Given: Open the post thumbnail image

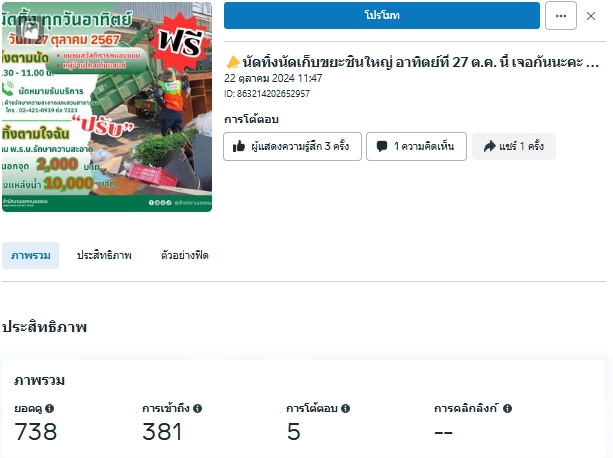Looking at the screenshot, I should tap(107, 107).
